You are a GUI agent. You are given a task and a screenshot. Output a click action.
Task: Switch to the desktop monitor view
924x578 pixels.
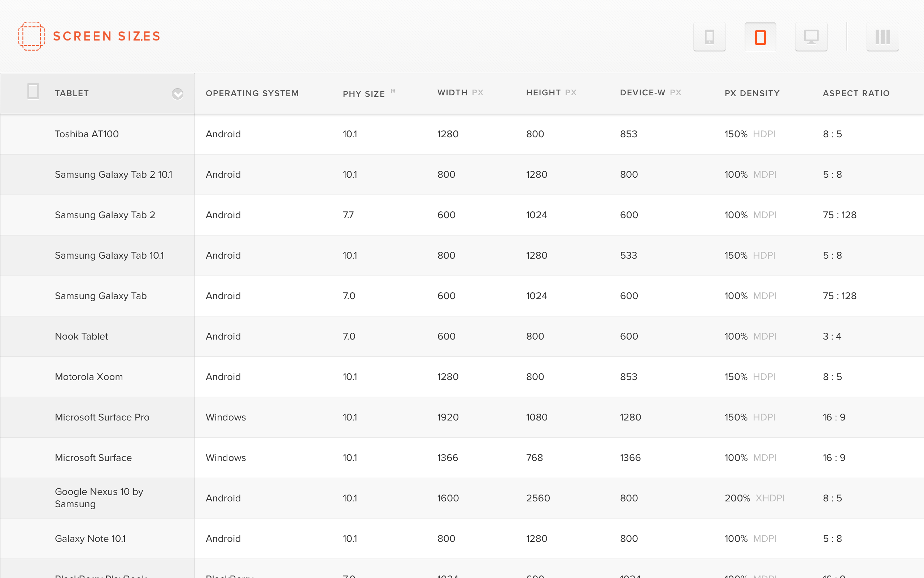(x=811, y=37)
